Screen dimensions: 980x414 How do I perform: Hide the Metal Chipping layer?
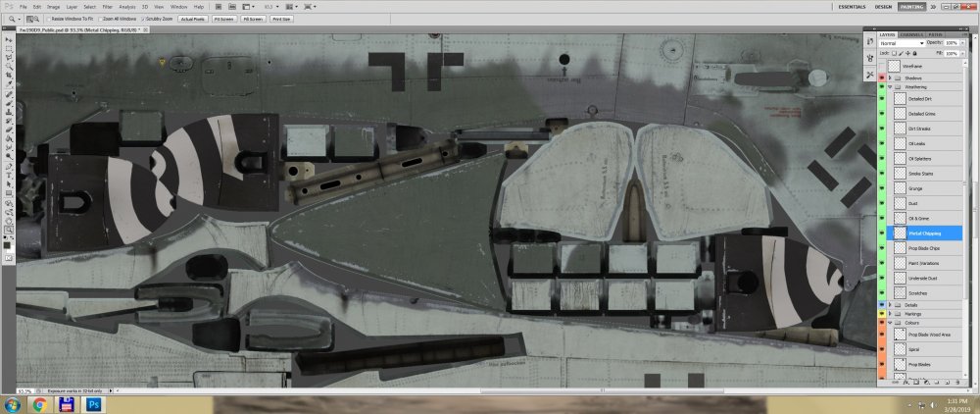tap(882, 233)
